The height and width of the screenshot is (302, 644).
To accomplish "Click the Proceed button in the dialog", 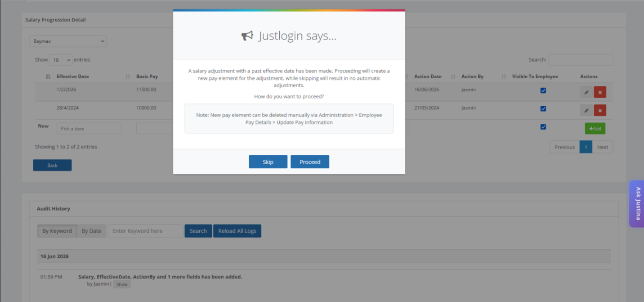I will [x=310, y=162].
